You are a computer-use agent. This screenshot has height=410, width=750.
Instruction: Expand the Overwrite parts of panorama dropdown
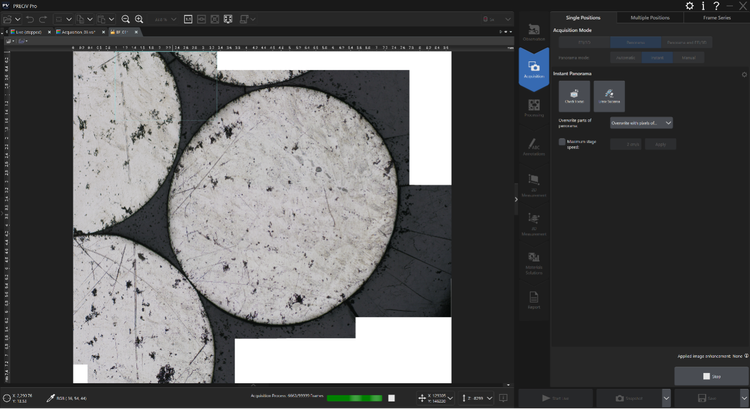click(668, 122)
